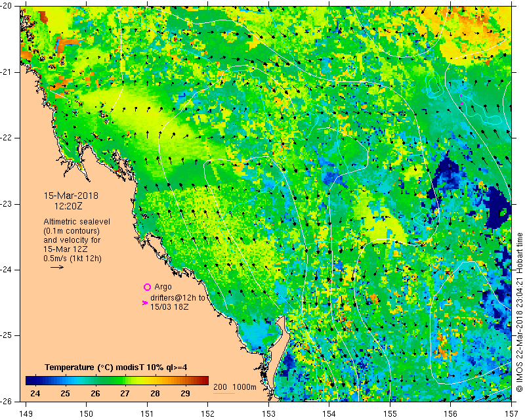Click the longitude '154' axis label

click(x=329, y=414)
